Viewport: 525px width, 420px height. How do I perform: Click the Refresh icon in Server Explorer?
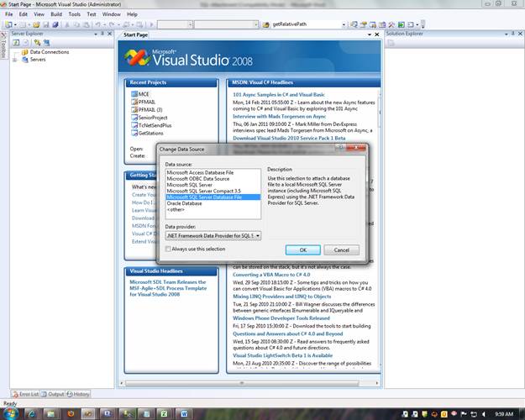click(16, 43)
